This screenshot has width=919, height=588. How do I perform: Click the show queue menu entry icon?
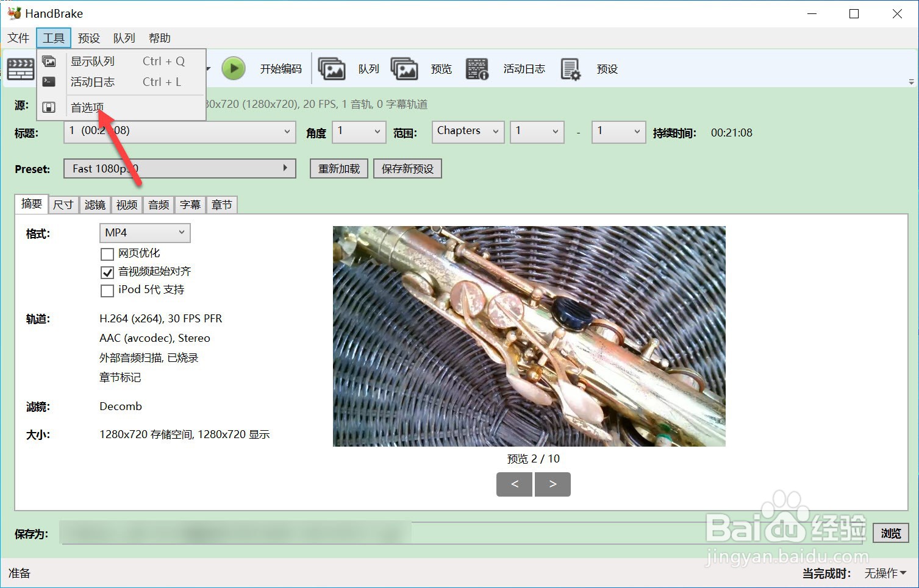tap(49, 61)
